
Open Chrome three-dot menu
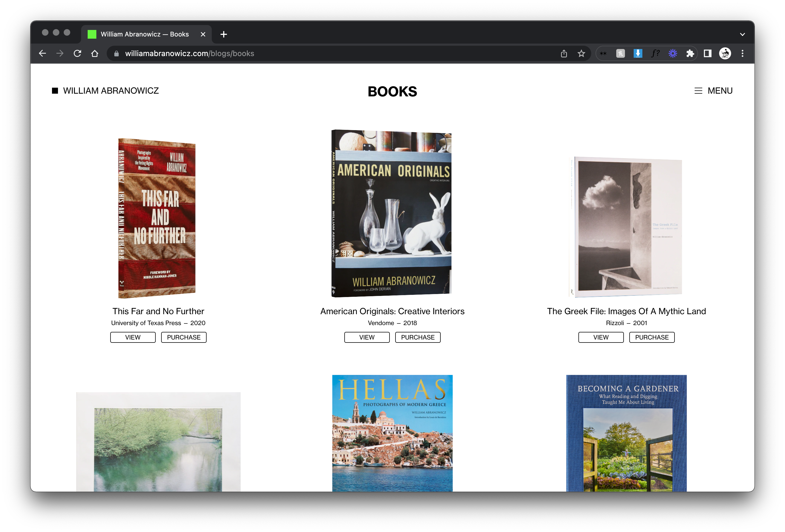[743, 53]
